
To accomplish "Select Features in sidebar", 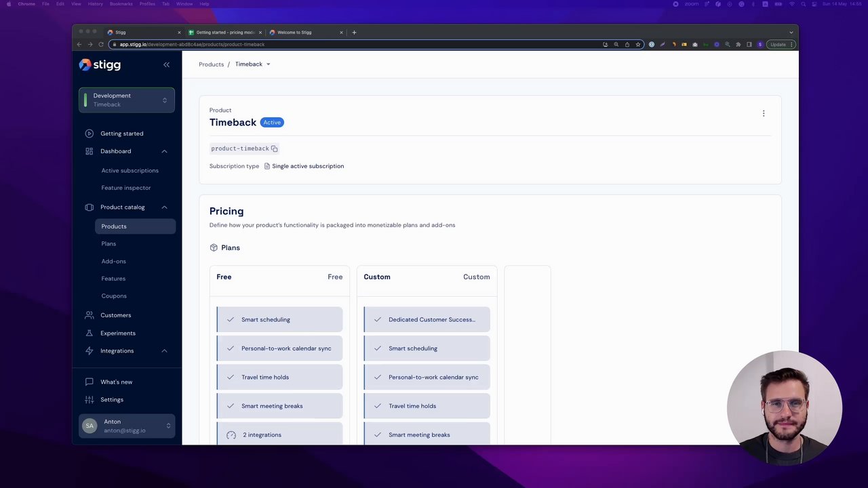I will [x=113, y=279].
